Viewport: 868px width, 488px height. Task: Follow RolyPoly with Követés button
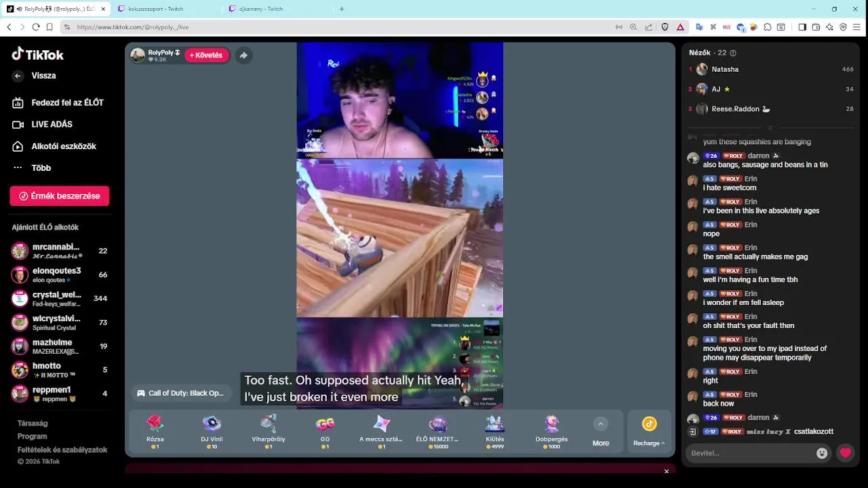(x=206, y=56)
